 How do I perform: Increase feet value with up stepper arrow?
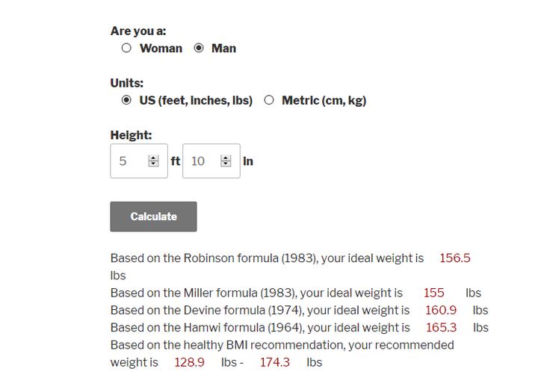[153, 158]
